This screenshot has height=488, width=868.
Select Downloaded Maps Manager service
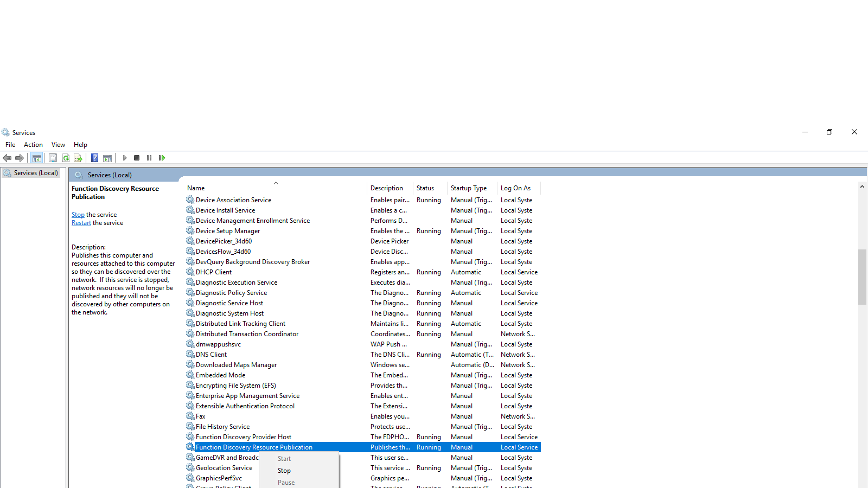[363, 365]
